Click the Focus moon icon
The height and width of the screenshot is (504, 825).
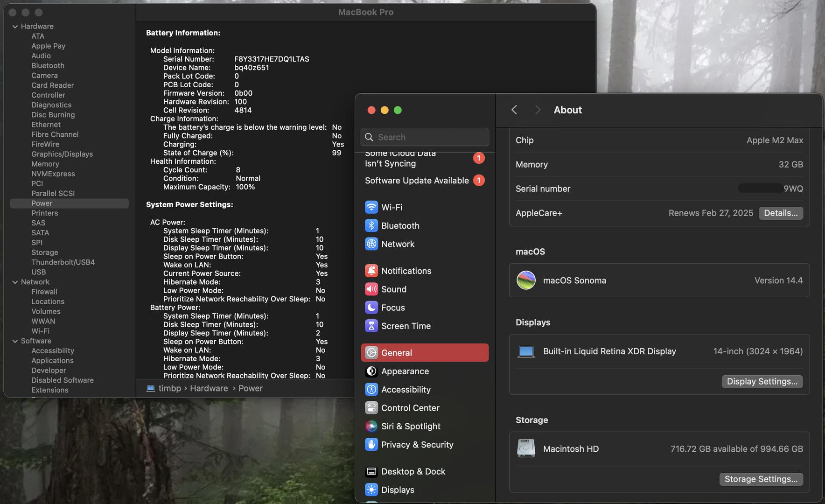pos(371,308)
